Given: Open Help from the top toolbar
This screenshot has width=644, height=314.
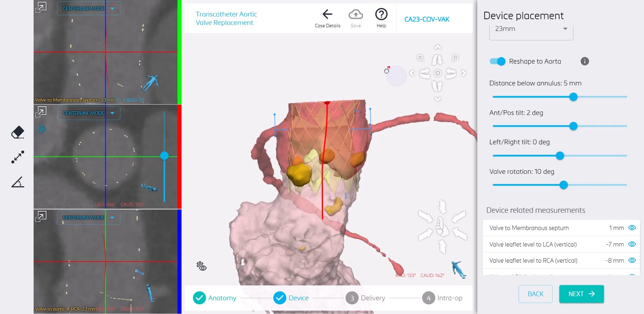Looking at the screenshot, I should (381, 14).
